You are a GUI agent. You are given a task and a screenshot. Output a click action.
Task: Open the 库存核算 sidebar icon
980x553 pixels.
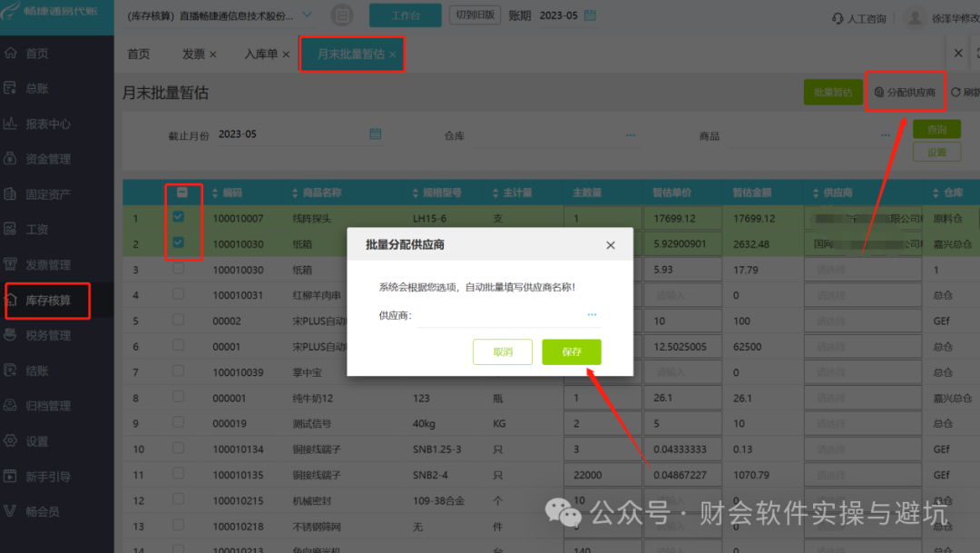point(11,301)
